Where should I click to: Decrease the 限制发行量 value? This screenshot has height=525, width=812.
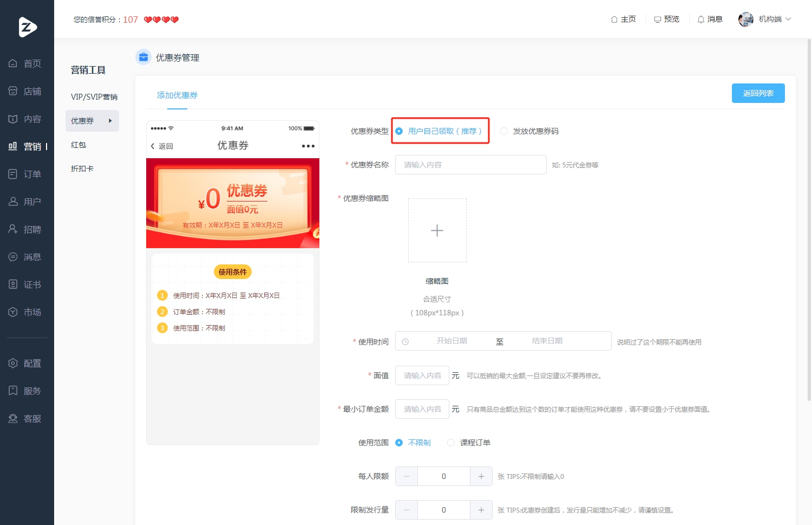point(407,510)
